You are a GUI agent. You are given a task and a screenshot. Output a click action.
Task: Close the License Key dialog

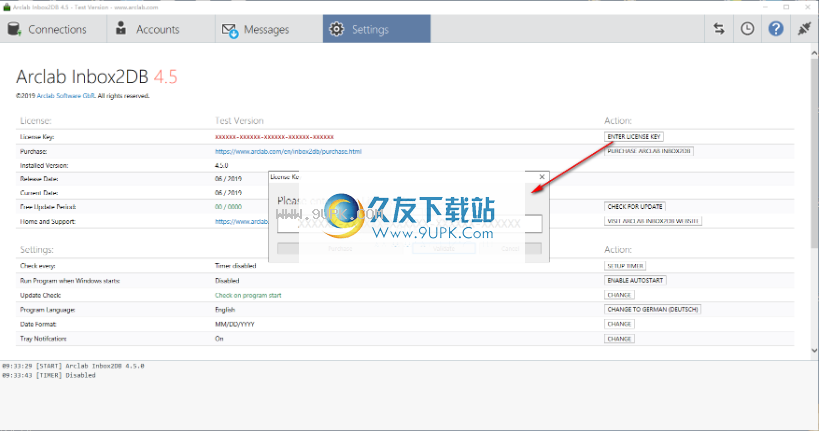pos(542,177)
